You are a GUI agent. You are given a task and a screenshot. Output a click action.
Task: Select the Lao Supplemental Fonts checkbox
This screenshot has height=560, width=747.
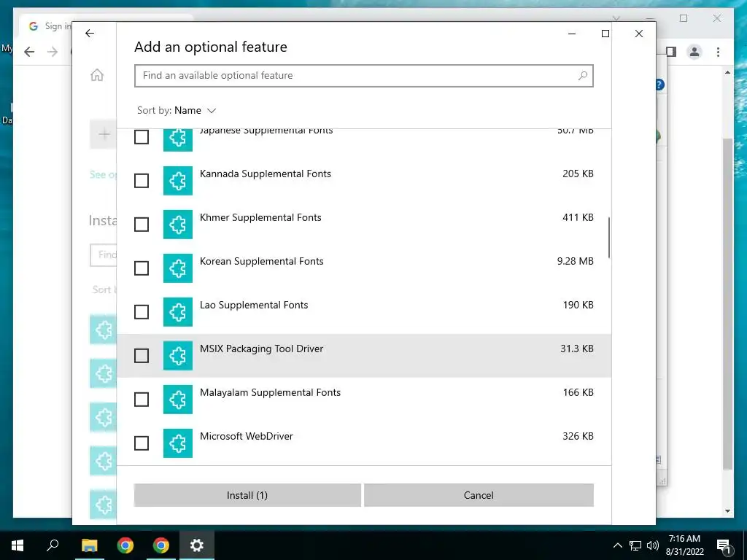(x=142, y=312)
